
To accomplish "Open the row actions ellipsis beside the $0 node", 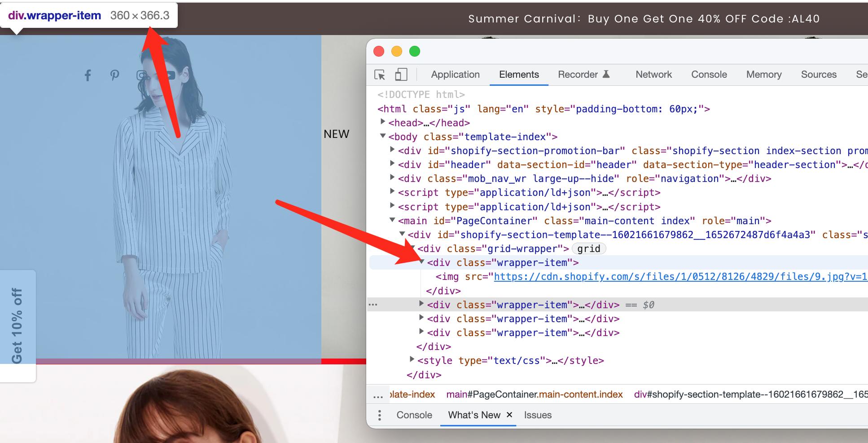I will tap(373, 305).
